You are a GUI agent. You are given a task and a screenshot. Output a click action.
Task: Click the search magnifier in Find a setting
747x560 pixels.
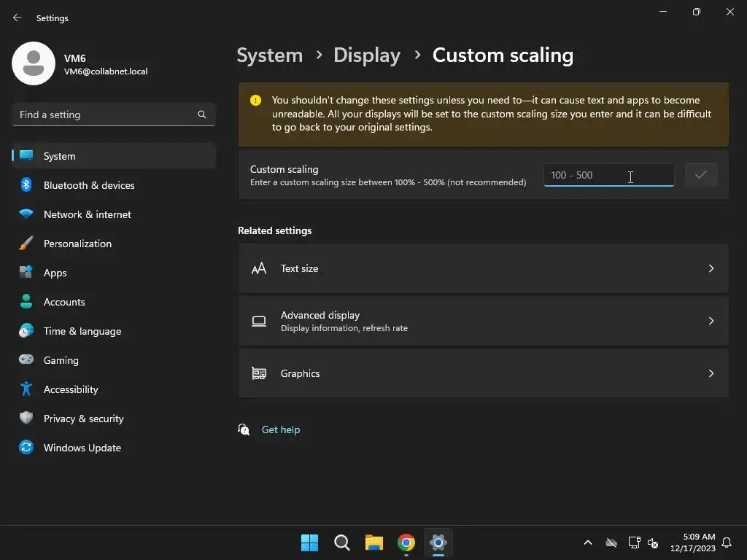point(202,114)
